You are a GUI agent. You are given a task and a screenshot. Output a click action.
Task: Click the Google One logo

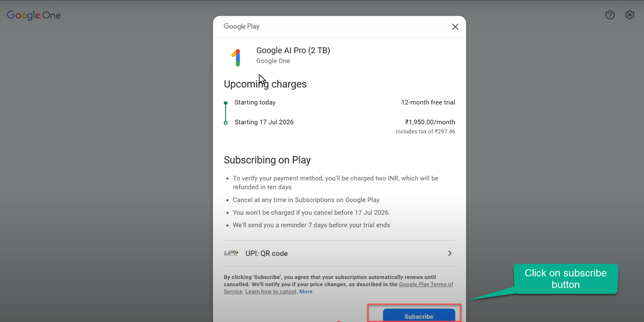(34, 15)
